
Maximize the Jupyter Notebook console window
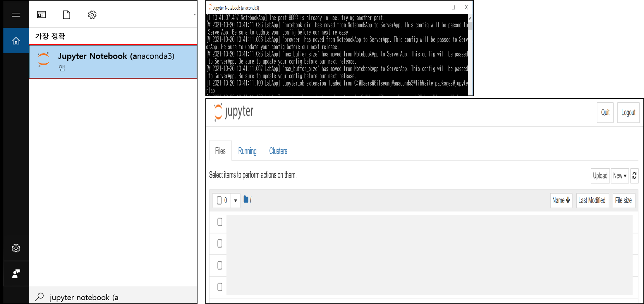click(453, 7)
